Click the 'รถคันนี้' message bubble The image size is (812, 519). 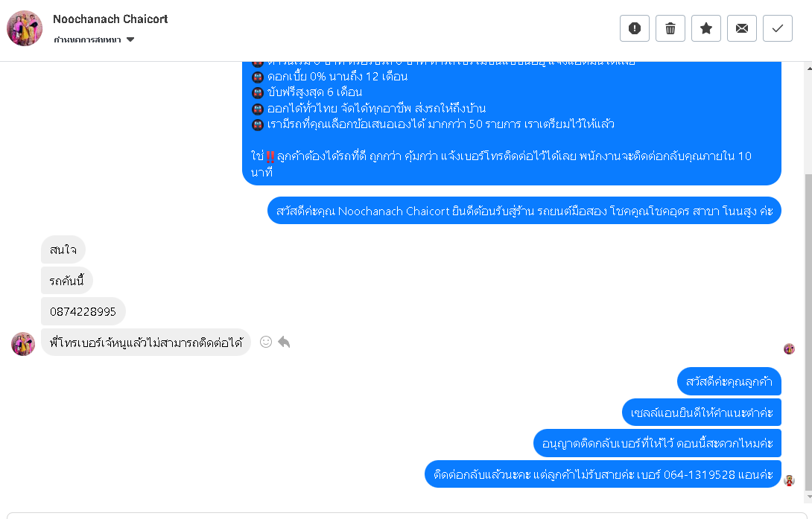pyautogui.click(x=66, y=281)
